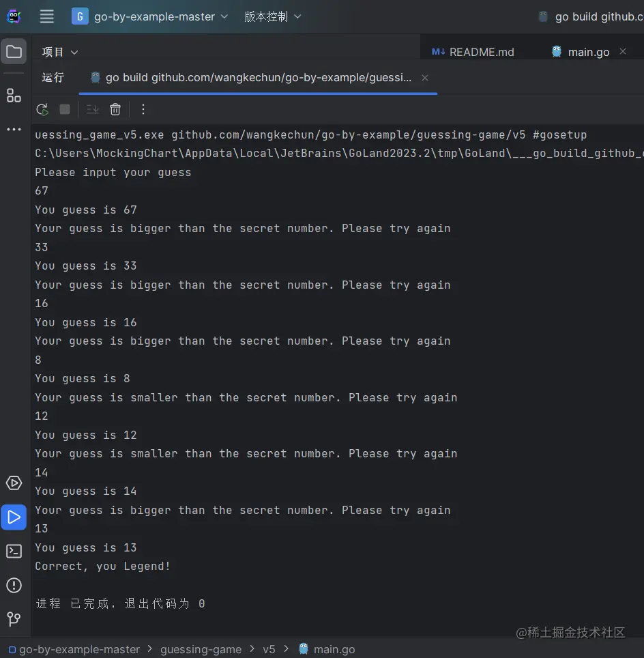Screen dimensions: 644x658
Task: Open the 版本控制 version control dropdown
Action: pos(273,16)
